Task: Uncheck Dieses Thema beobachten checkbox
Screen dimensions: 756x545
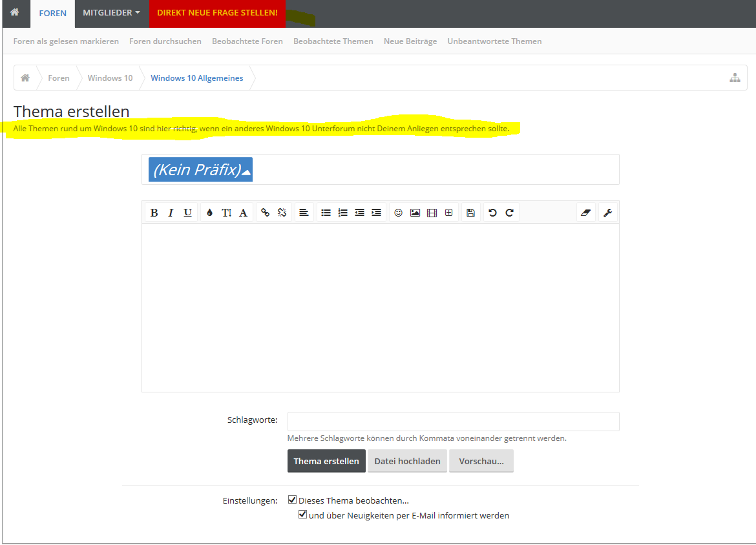Action: (292, 500)
